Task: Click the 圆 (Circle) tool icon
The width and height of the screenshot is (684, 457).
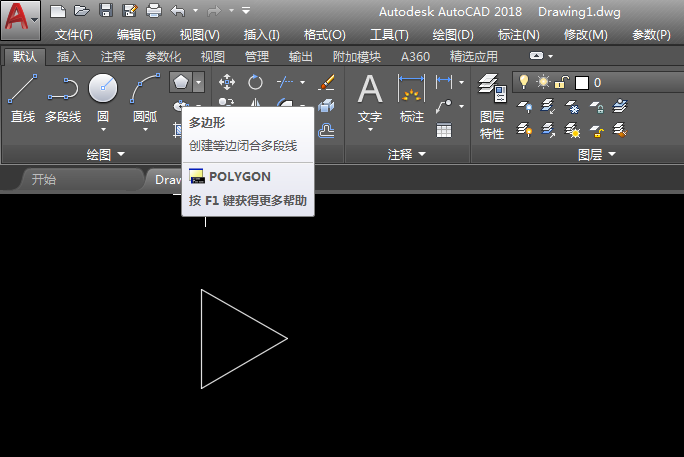Action: click(x=103, y=90)
